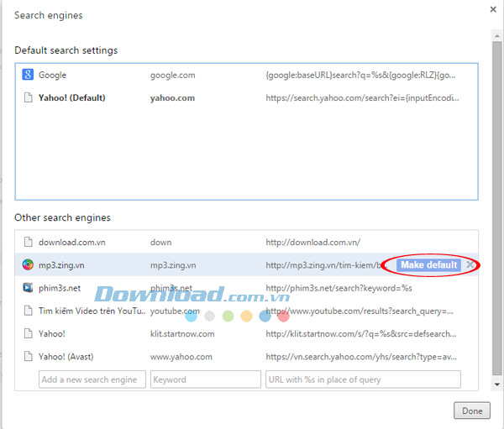The height and width of the screenshot is (429, 504).
Task: Select the youtube.com results URL
Action: tap(360, 311)
